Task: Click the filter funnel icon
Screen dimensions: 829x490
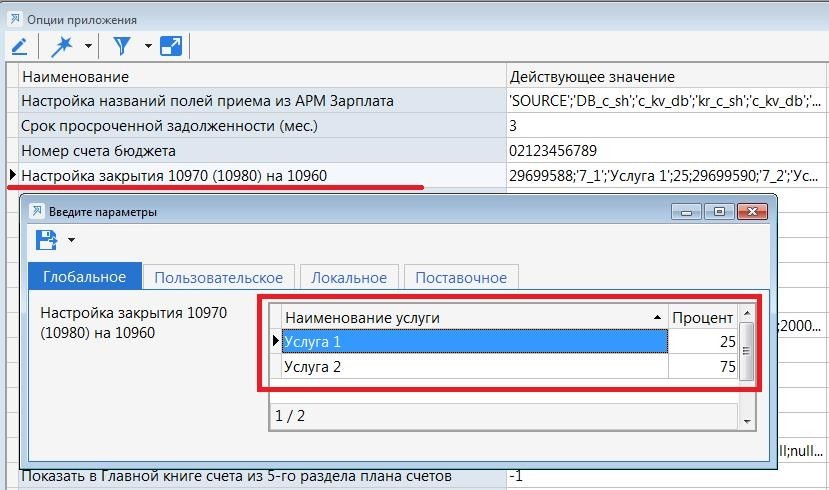Action: [122, 46]
